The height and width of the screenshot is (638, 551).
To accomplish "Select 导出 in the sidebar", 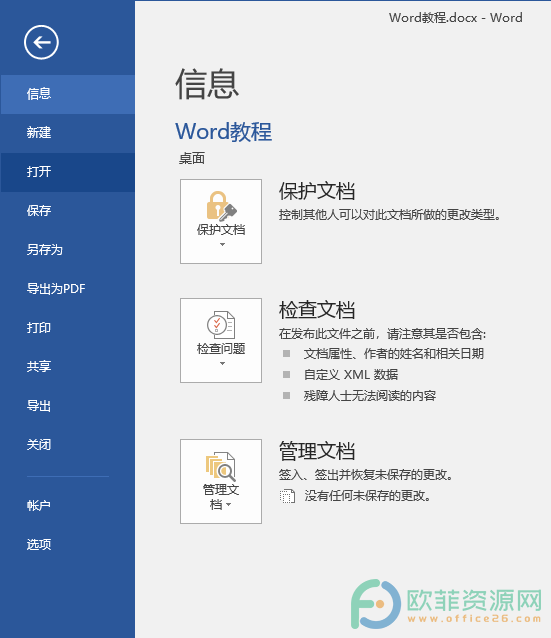I will coord(68,406).
